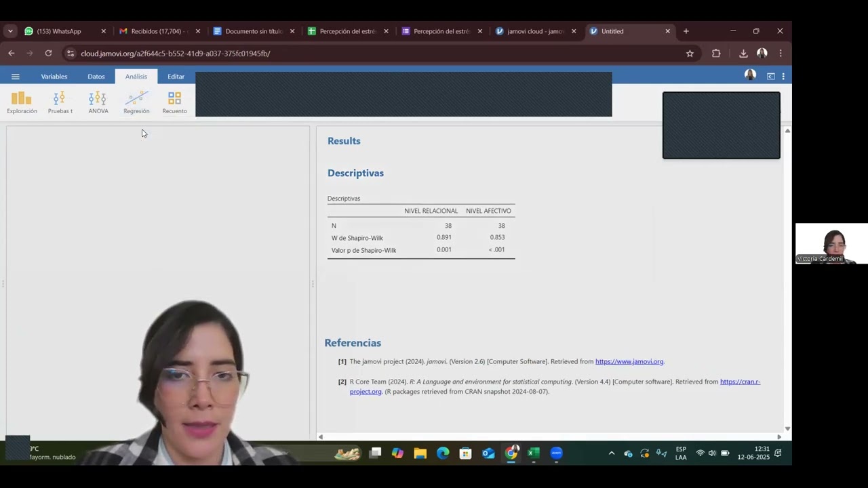Image resolution: width=868 pixels, height=488 pixels.
Task: Go back to previous page
Action: click(12, 53)
